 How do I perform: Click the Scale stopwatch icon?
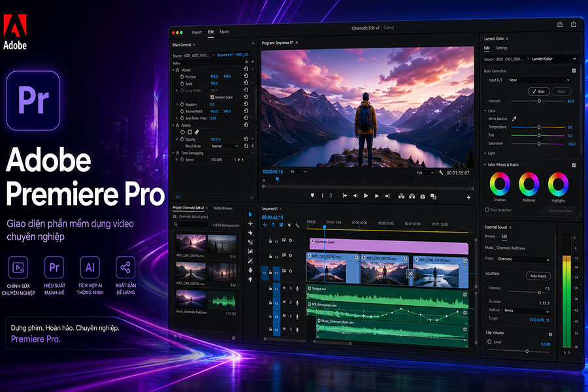(182, 84)
